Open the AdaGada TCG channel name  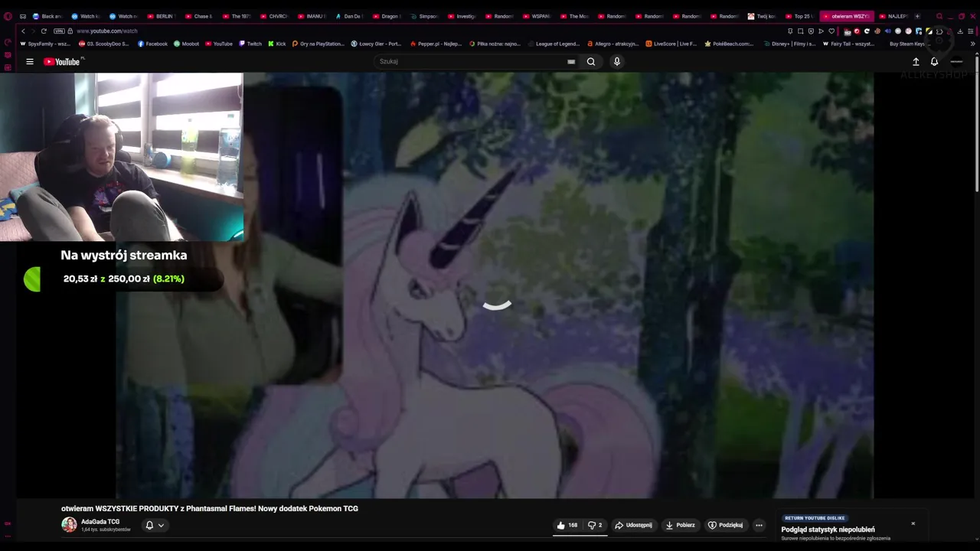click(x=100, y=522)
